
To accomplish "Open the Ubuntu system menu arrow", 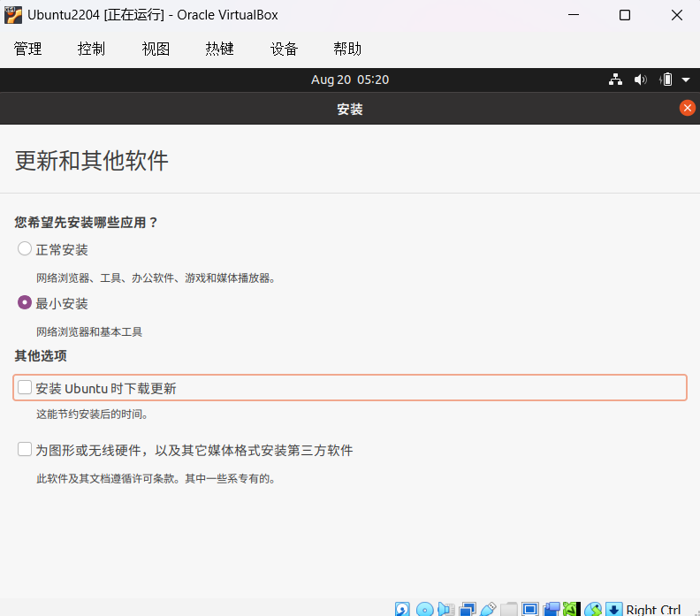I will [x=686, y=80].
